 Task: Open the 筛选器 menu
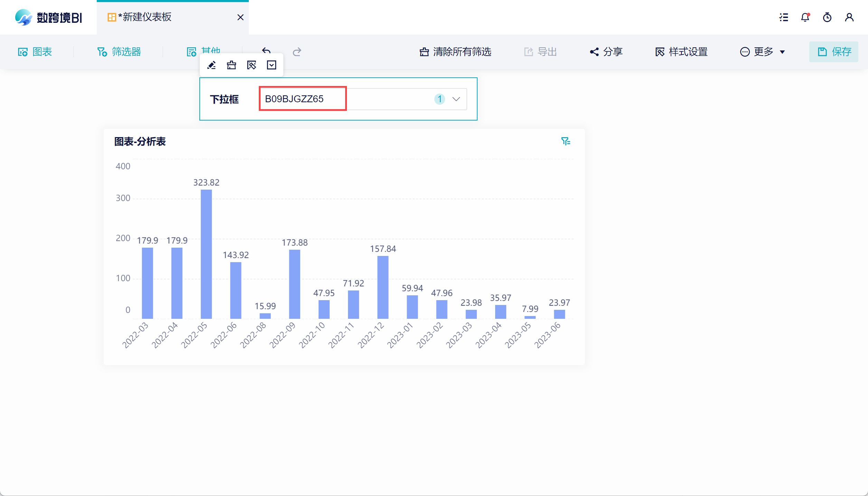119,52
